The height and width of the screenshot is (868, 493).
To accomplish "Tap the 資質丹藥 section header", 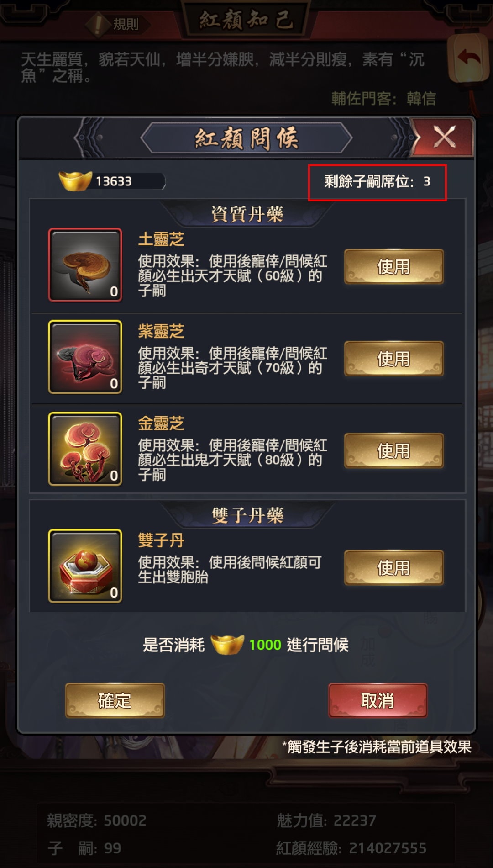I will (x=247, y=214).
